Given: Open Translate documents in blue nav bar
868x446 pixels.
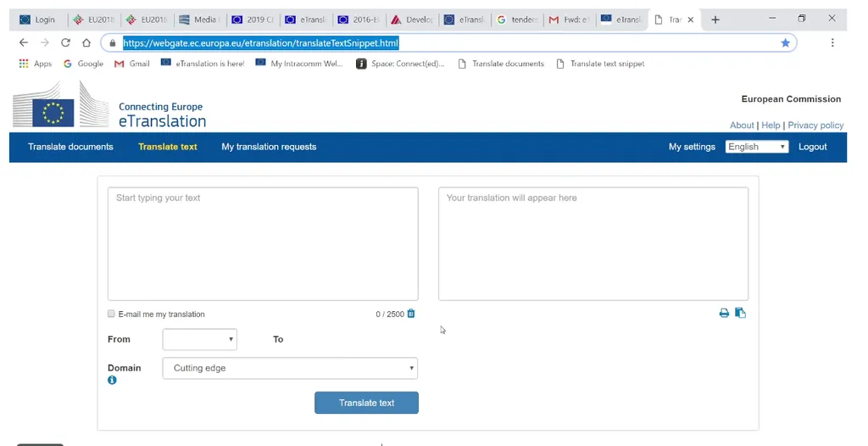Looking at the screenshot, I should click(70, 147).
